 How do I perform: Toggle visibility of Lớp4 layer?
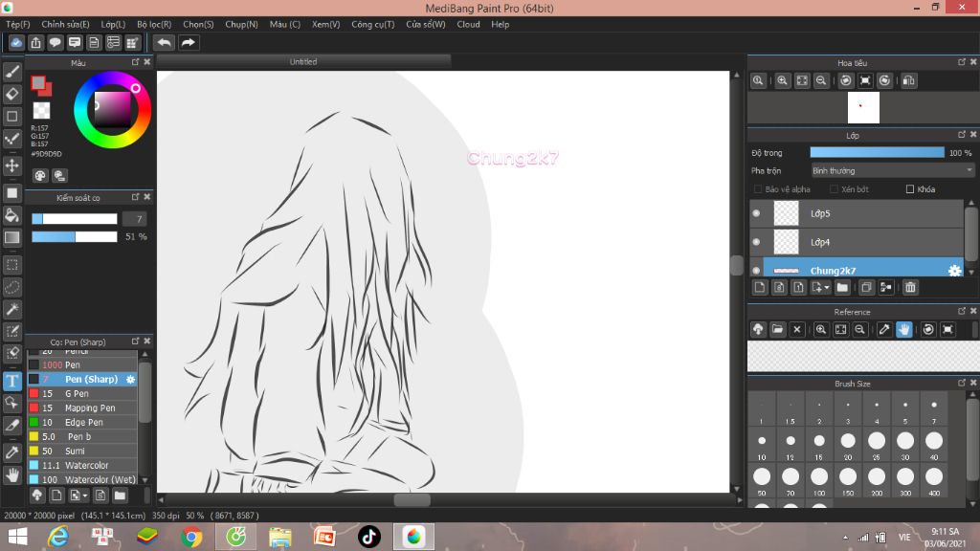pos(756,242)
